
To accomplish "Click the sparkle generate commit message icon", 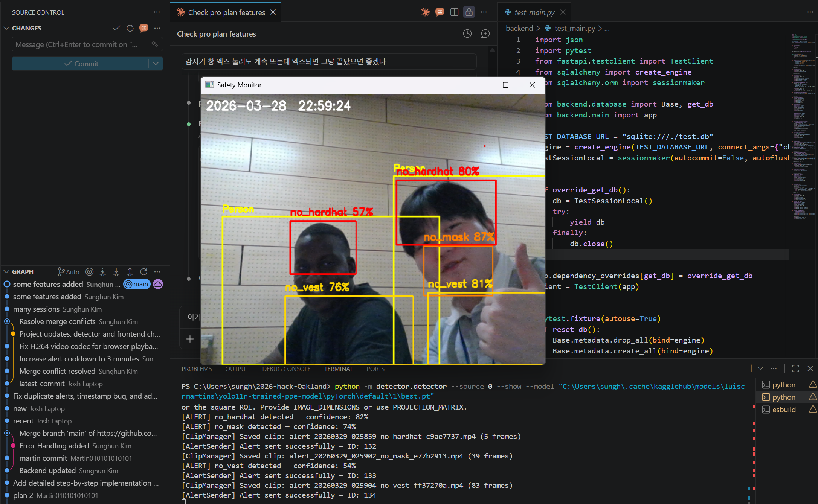I will click(x=155, y=44).
